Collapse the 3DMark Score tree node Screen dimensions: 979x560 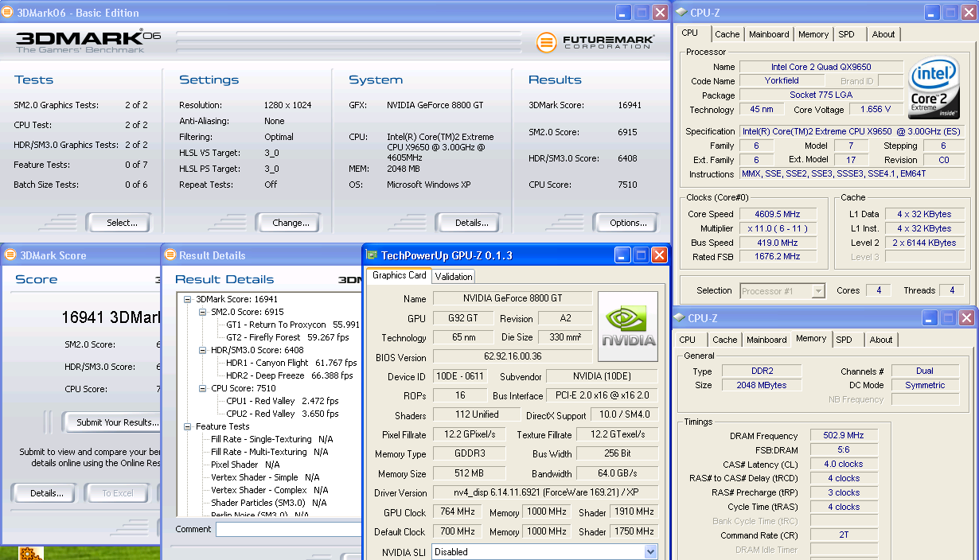[187, 300]
